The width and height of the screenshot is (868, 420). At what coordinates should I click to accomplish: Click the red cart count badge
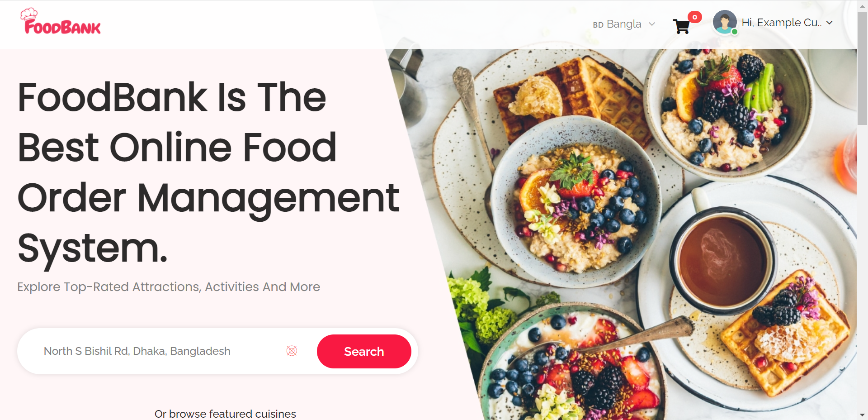click(x=695, y=17)
